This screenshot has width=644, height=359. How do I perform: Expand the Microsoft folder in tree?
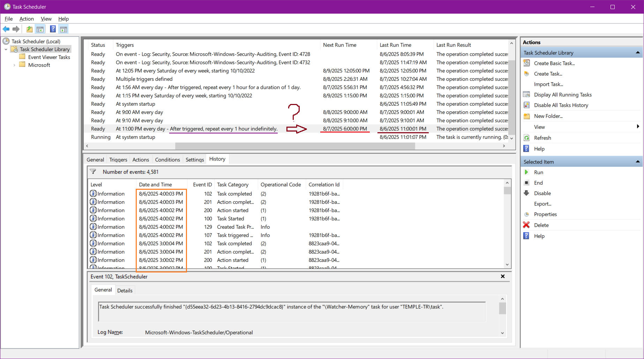[x=14, y=65]
